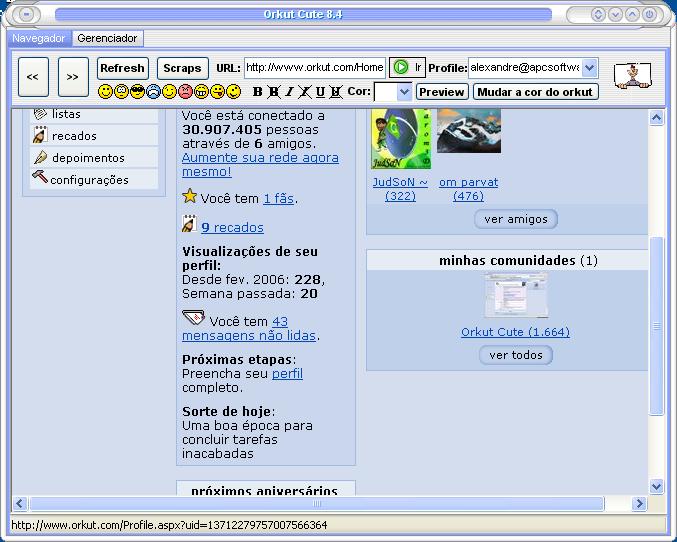The height and width of the screenshot is (542, 677).
Task: Go forward with the >> button
Action: pyautogui.click(x=73, y=77)
